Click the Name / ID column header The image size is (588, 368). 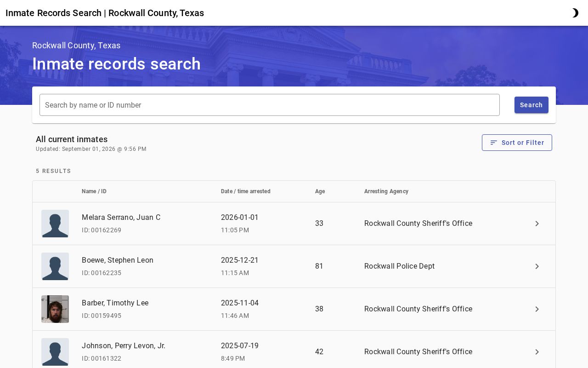coord(94,191)
